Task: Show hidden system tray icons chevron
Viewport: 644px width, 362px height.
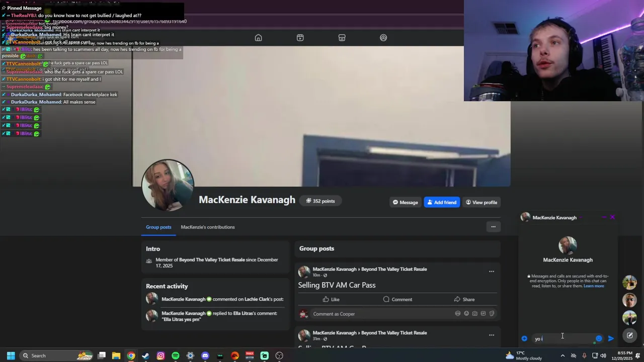Action: [562, 355]
